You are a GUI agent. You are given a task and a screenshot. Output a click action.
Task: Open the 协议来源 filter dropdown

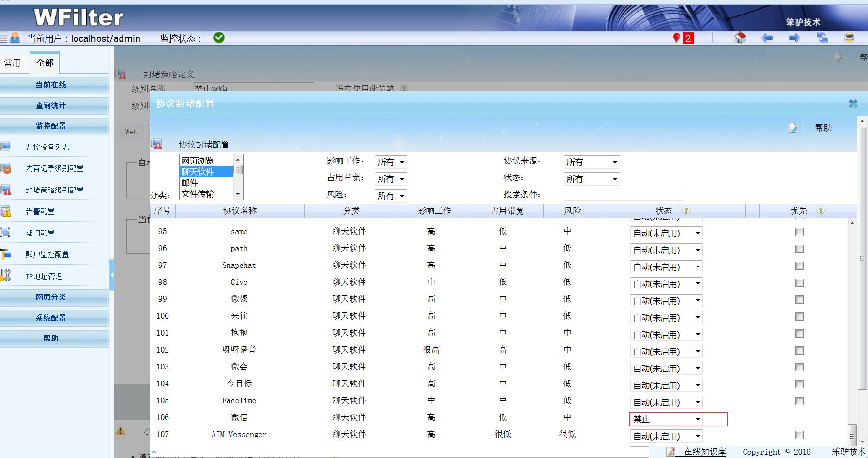[x=592, y=162]
